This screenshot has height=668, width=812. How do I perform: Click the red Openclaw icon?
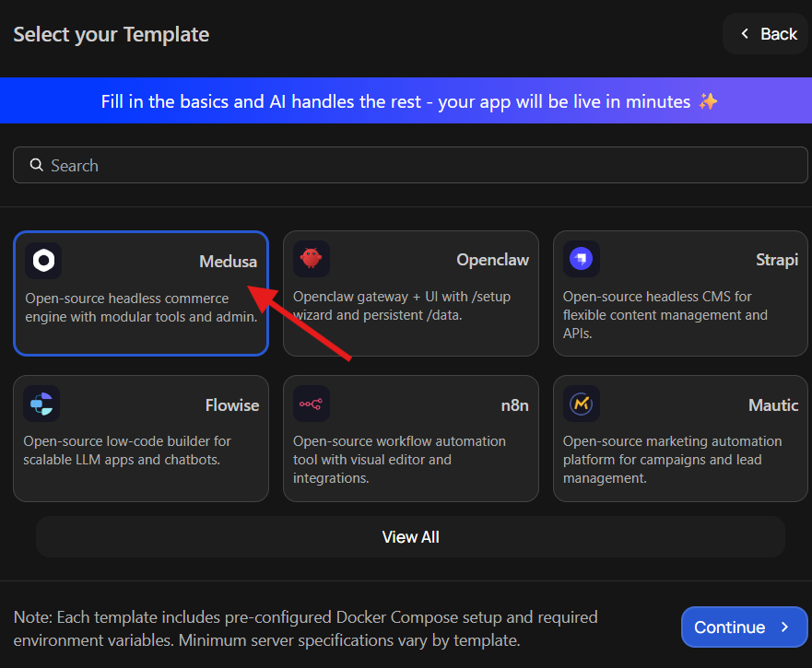click(312, 260)
